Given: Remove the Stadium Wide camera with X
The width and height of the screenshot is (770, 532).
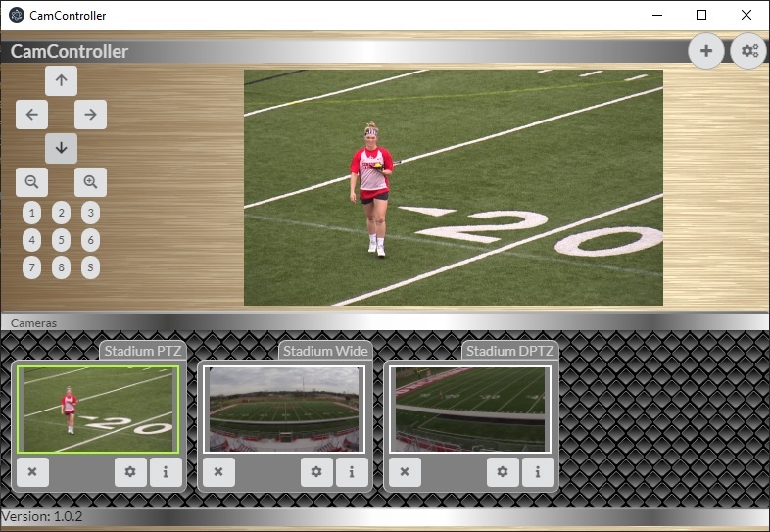Looking at the screenshot, I should coord(218,472).
